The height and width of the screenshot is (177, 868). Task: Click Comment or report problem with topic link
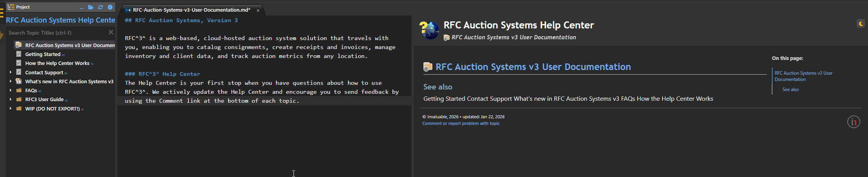(461, 123)
